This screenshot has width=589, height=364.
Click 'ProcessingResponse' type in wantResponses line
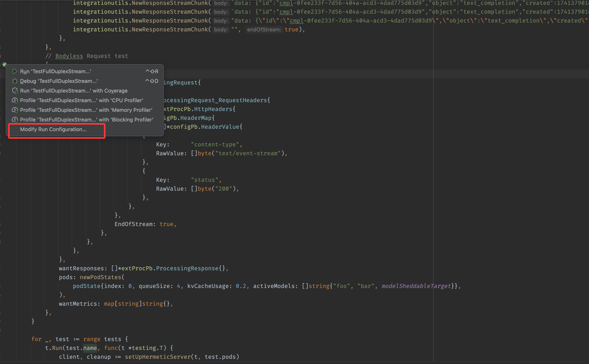pos(187,268)
